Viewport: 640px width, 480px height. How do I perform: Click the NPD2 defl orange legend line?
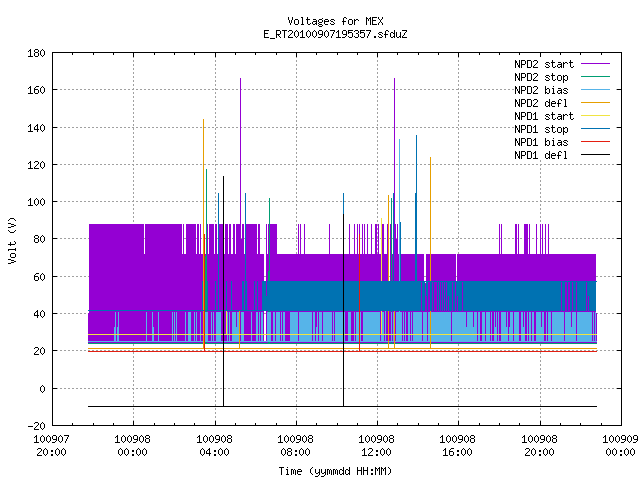coord(595,102)
